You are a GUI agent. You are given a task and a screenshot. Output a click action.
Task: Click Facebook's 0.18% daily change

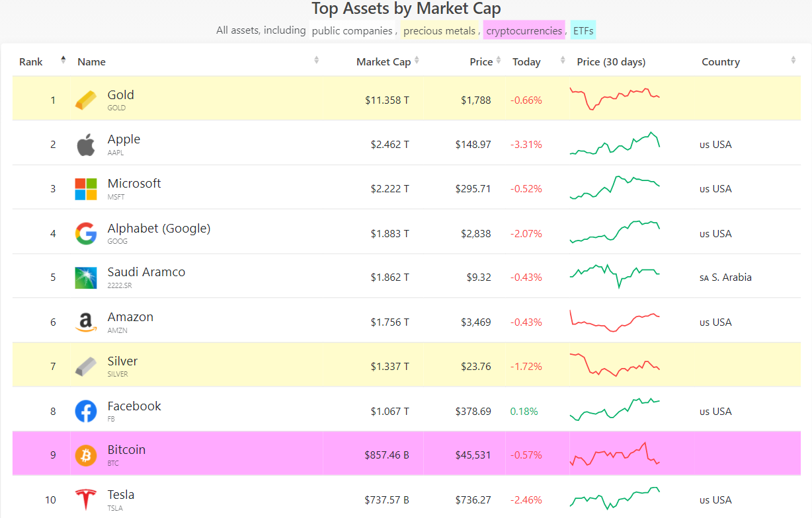[524, 412]
